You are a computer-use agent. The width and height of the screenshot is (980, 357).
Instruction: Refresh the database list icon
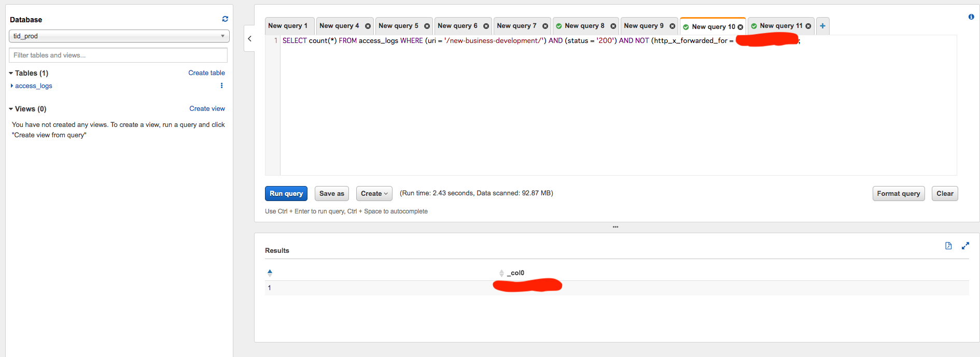tap(225, 19)
